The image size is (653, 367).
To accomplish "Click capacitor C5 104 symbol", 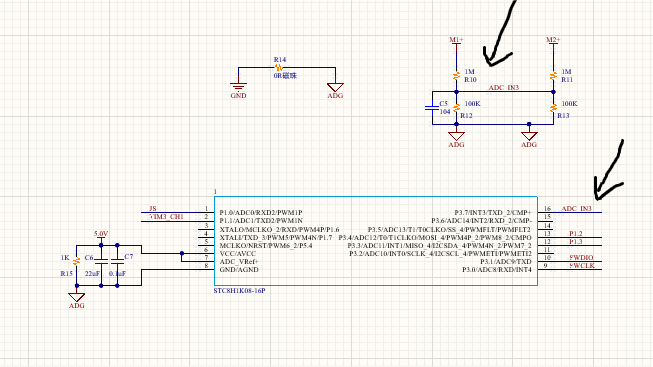I will coord(432,108).
